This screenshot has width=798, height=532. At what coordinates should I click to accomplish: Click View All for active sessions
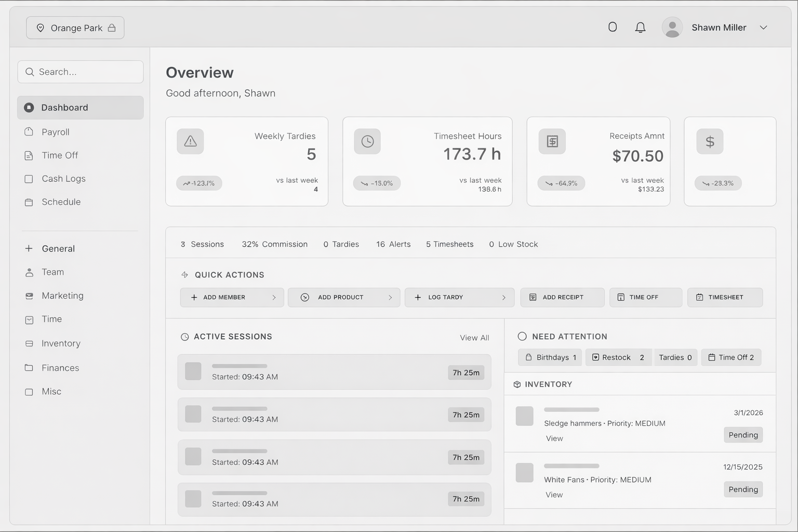[x=474, y=338]
